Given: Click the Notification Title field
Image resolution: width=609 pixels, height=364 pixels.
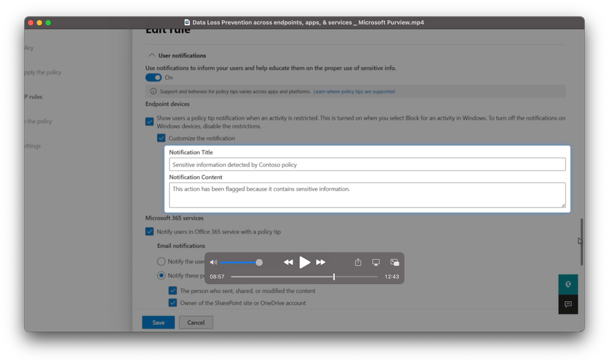Looking at the screenshot, I should tap(367, 165).
